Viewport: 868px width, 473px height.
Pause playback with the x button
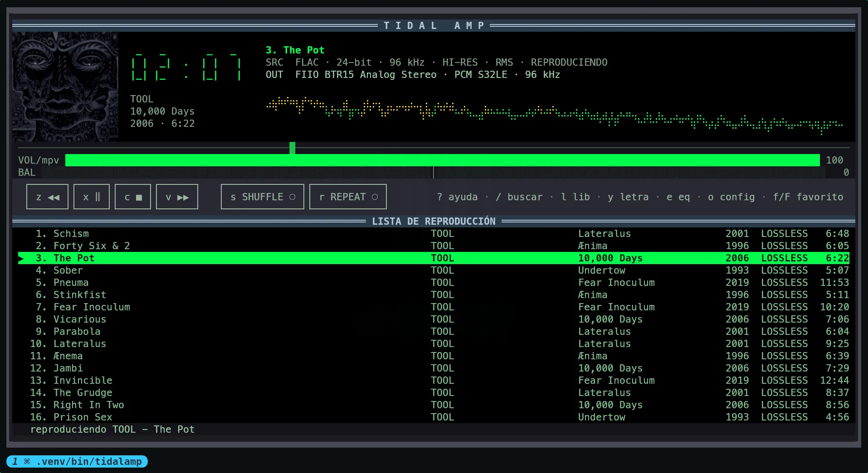click(92, 197)
